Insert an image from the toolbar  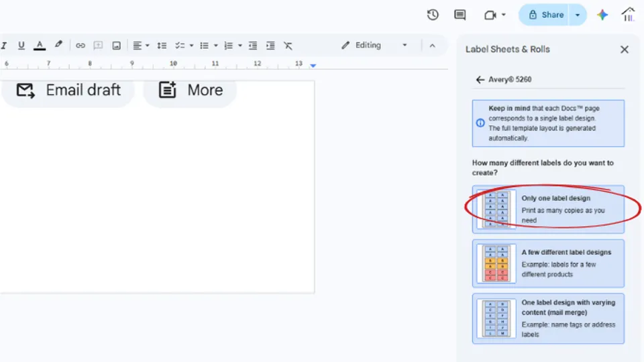pos(117,45)
